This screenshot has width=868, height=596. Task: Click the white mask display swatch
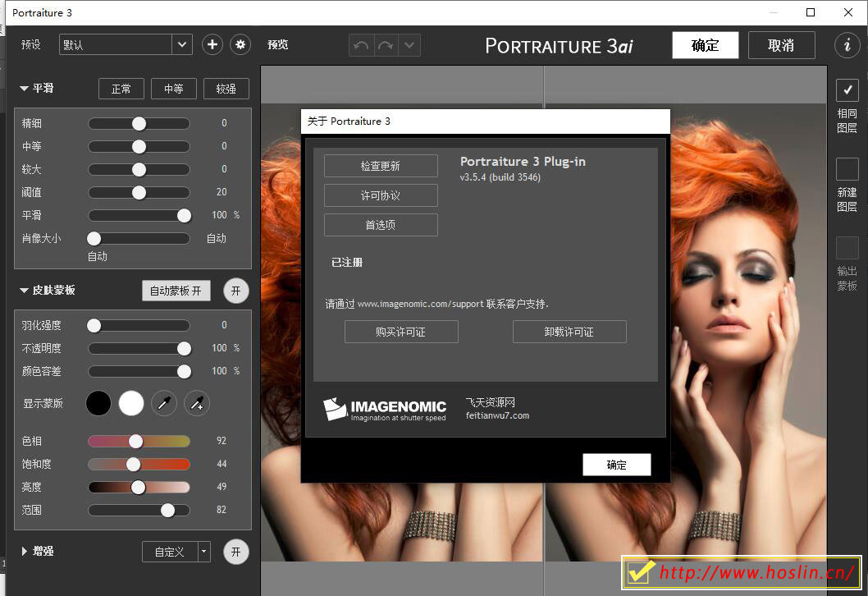point(131,403)
